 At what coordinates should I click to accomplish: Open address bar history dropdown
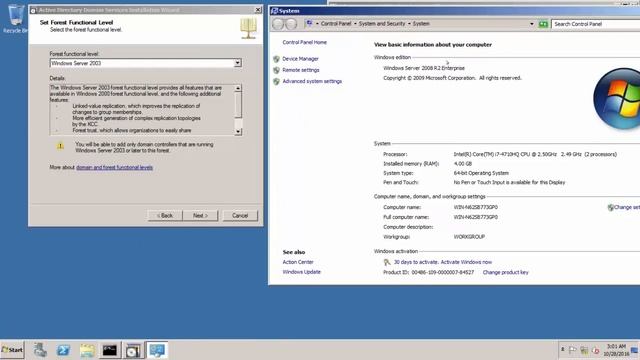click(531, 24)
